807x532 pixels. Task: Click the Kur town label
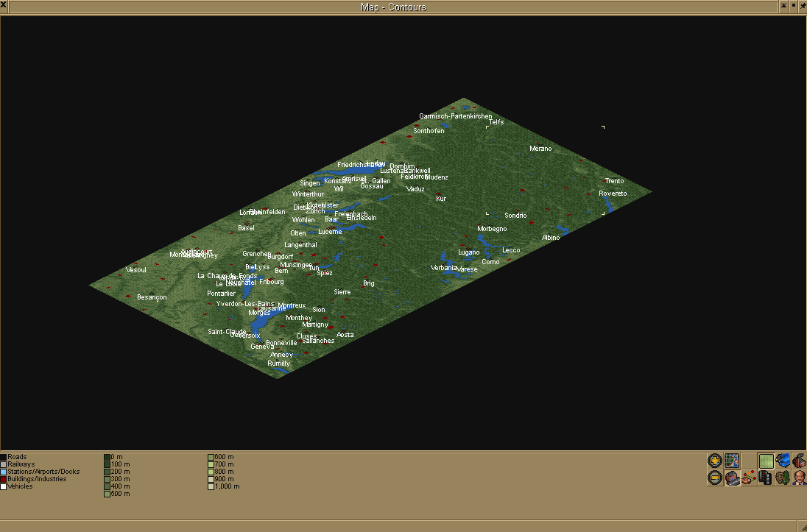(x=441, y=199)
